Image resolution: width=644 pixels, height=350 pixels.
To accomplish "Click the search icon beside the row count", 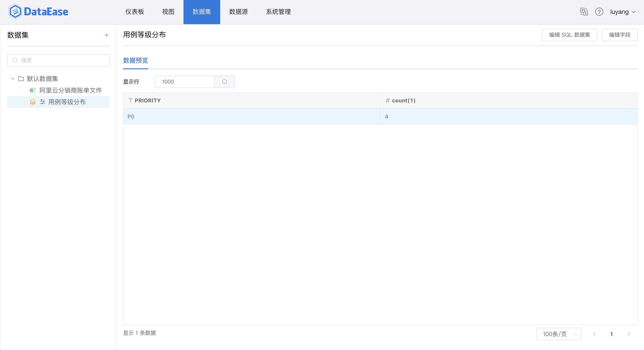I will (x=224, y=82).
